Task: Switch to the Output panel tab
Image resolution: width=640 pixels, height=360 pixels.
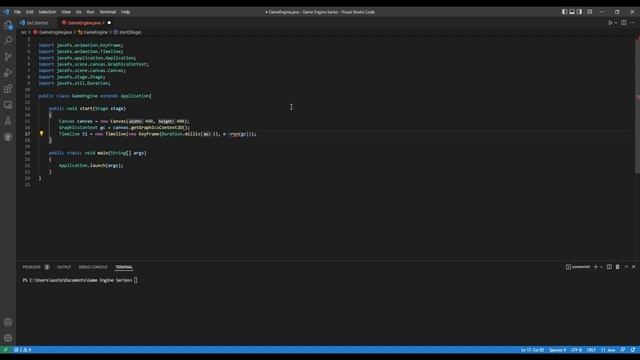Action: [x=64, y=267]
